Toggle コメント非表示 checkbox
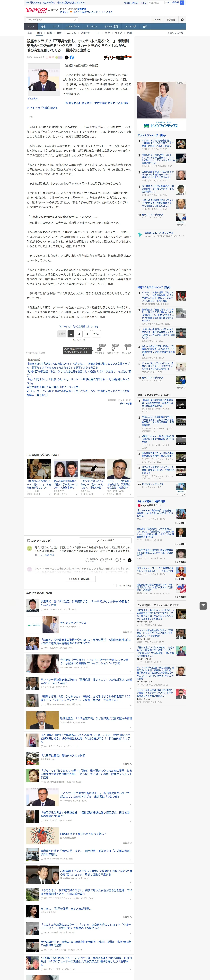Screen dimensions: 210x980 click(115, 586)
